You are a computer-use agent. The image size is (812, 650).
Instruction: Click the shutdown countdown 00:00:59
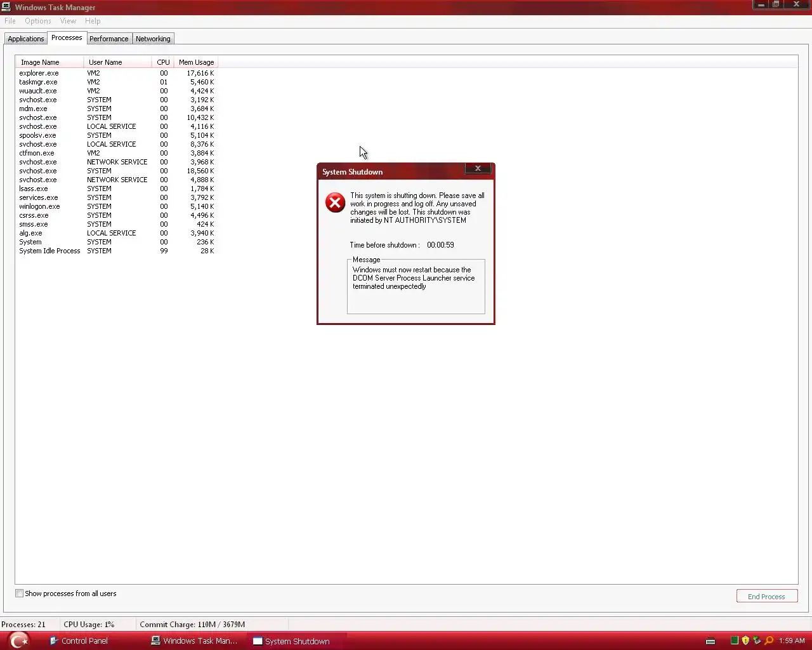440,245
